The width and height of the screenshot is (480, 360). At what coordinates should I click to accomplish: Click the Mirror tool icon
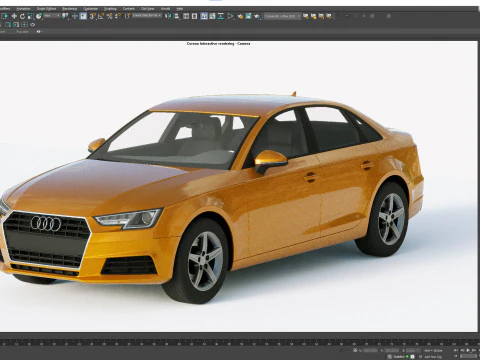click(x=169, y=16)
